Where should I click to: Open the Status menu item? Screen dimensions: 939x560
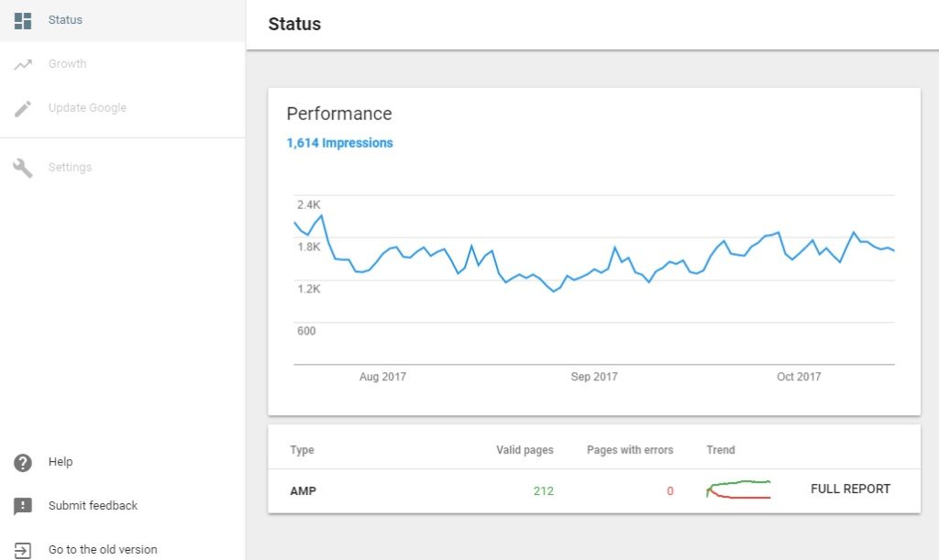pyautogui.click(x=122, y=20)
